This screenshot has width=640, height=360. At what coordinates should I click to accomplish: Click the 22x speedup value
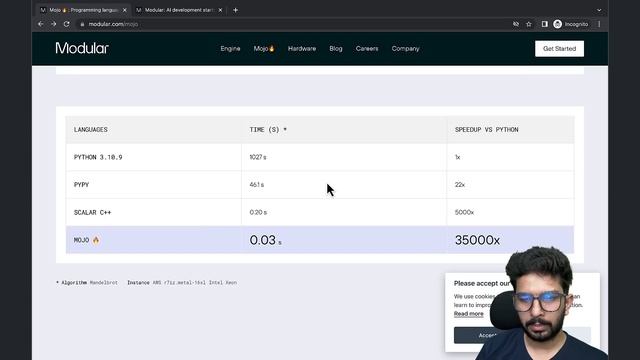pyautogui.click(x=460, y=185)
